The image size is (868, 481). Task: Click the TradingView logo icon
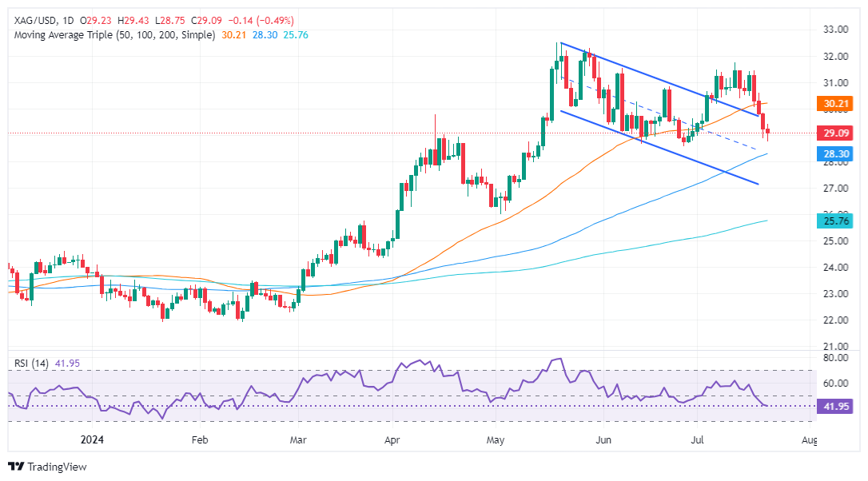(17, 467)
